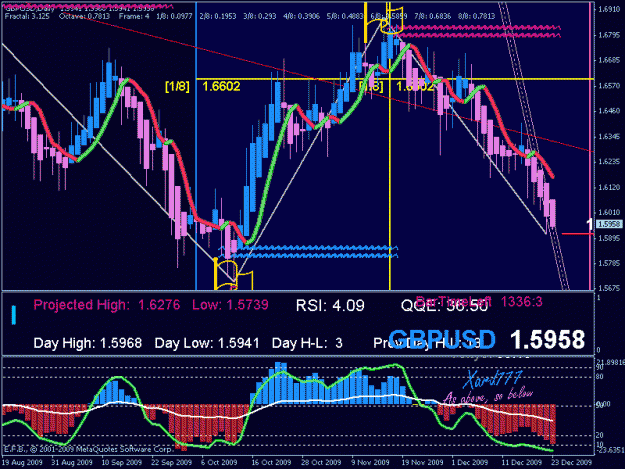Select the blue wavy support zone lines
The width and height of the screenshot is (625, 469).
309,252
